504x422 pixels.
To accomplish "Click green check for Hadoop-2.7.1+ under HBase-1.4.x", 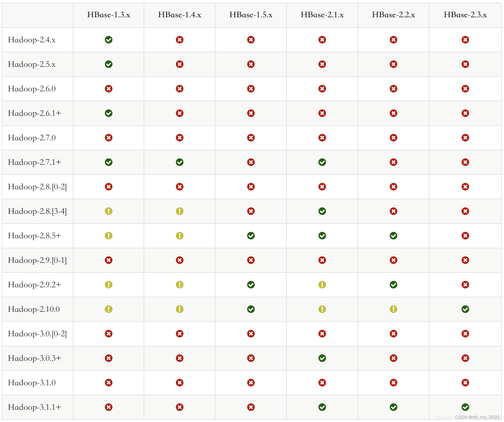I will point(180,162).
